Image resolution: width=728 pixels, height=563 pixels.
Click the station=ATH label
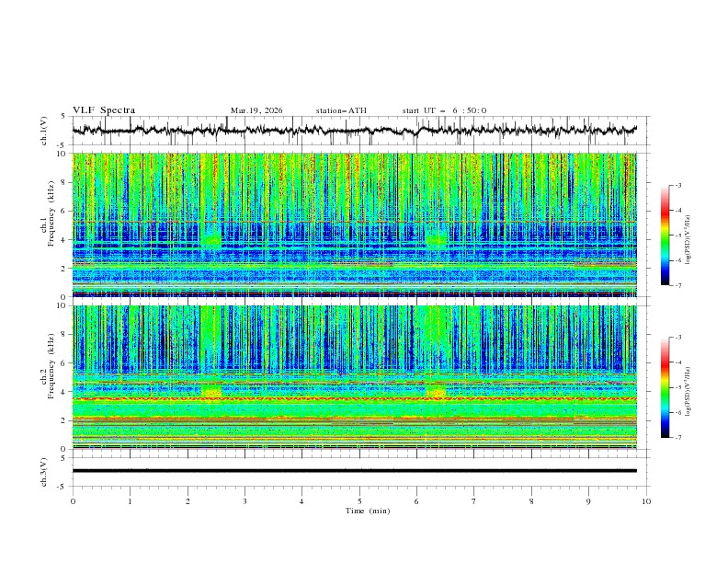tap(341, 110)
